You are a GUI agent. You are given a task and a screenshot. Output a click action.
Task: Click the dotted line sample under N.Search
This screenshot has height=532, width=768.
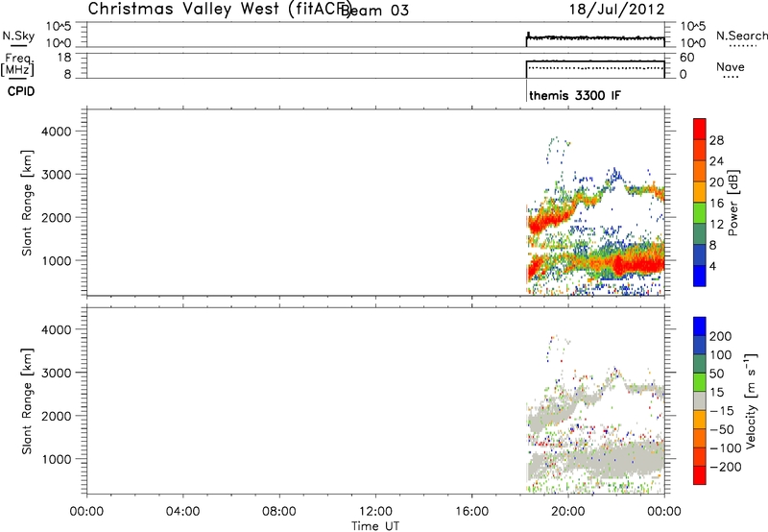742,46
